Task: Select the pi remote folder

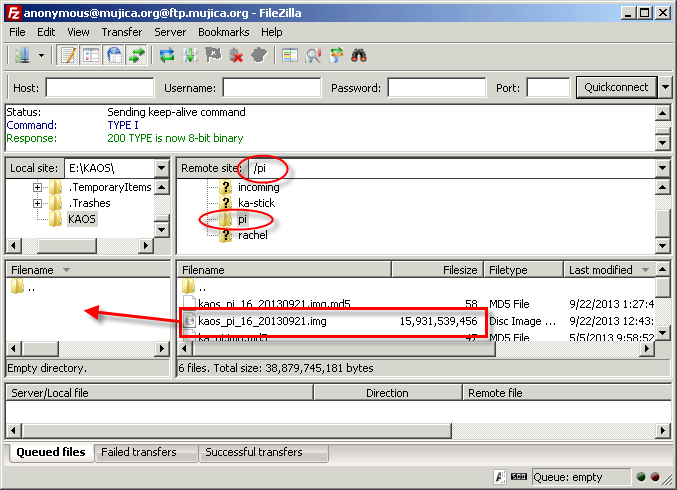Action: (242, 219)
